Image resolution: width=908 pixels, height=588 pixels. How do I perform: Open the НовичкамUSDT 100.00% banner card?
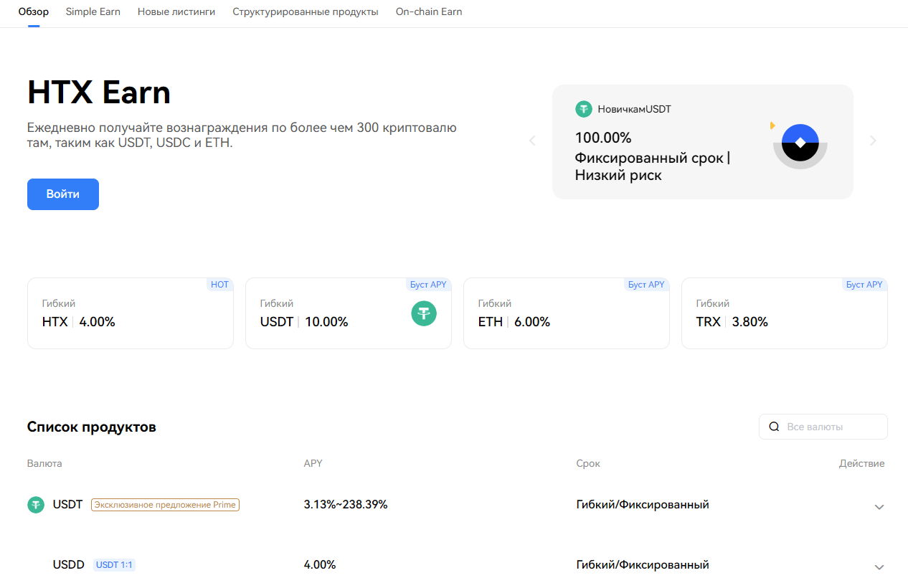pyautogui.click(x=703, y=142)
